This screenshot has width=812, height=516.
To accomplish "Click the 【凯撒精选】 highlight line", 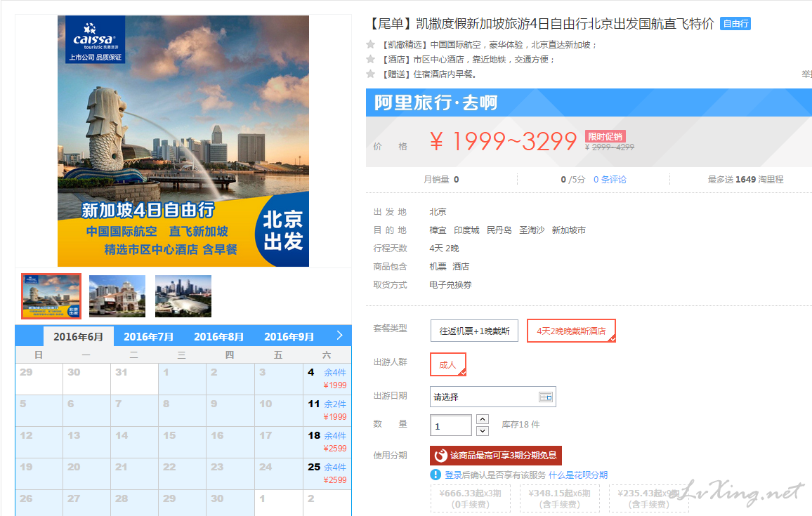I will point(488,45).
